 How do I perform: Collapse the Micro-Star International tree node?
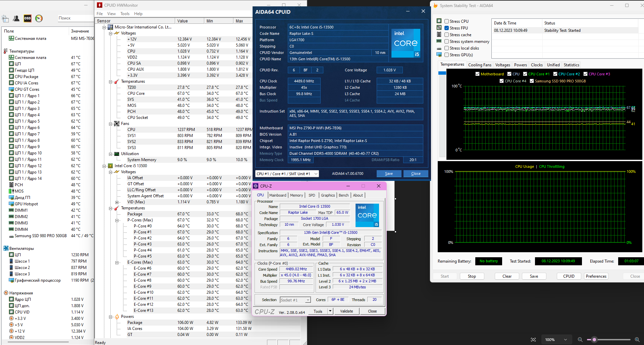click(x=104, y=27)
